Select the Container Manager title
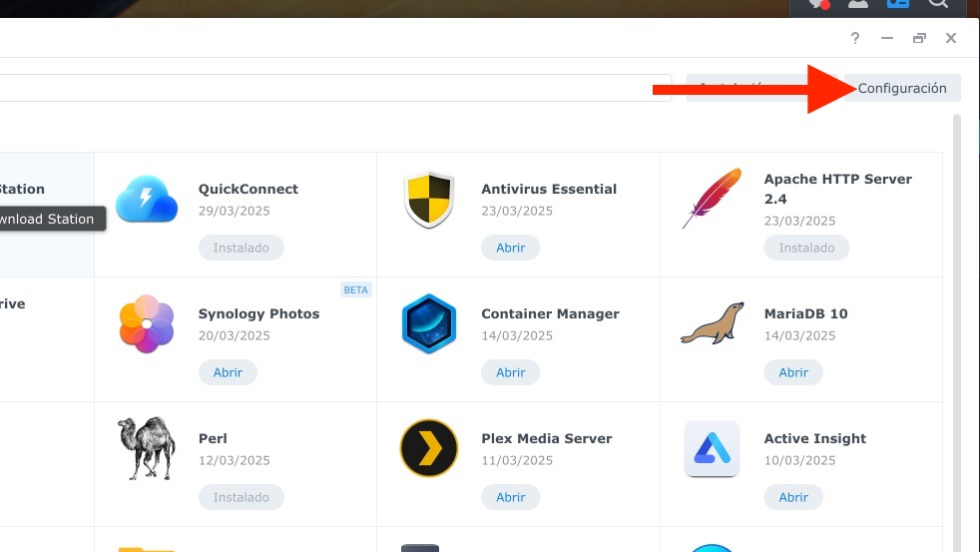This screenshot has width=980, height=552. pos(550,313)
